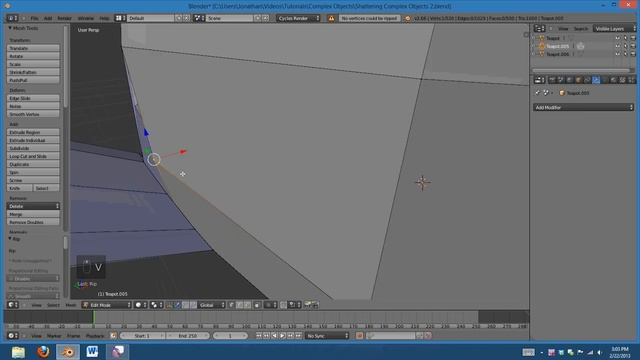Click the Extrude Region button

pyautogui.click(x=33, y=132)
